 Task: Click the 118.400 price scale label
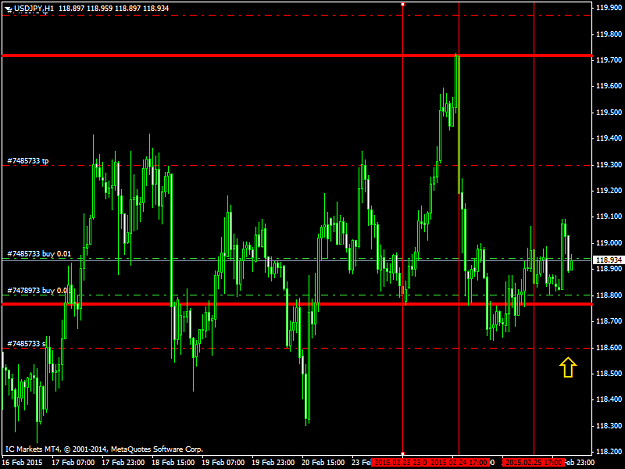tap(609, 399)
